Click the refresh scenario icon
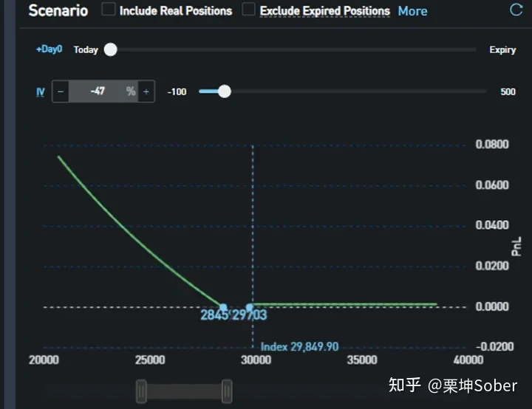This screenshot has height=409, width=532. tap(516, 10)
